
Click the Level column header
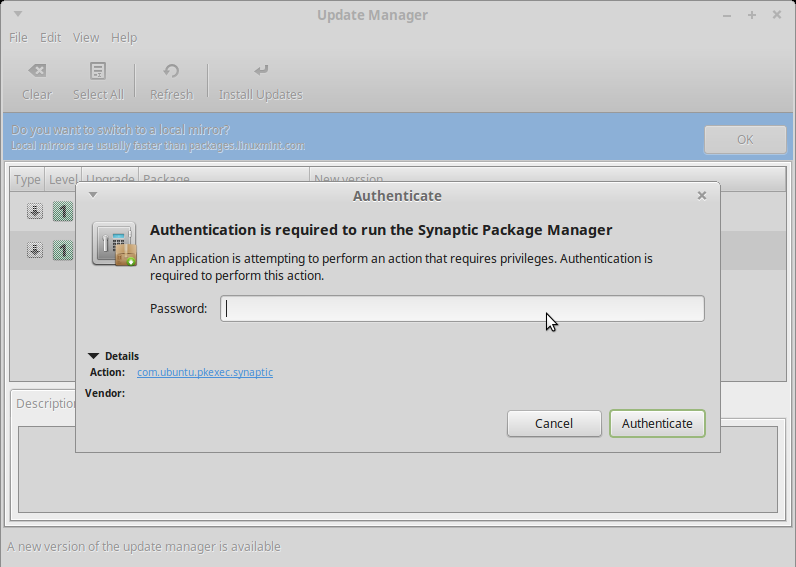pos(63,179)
